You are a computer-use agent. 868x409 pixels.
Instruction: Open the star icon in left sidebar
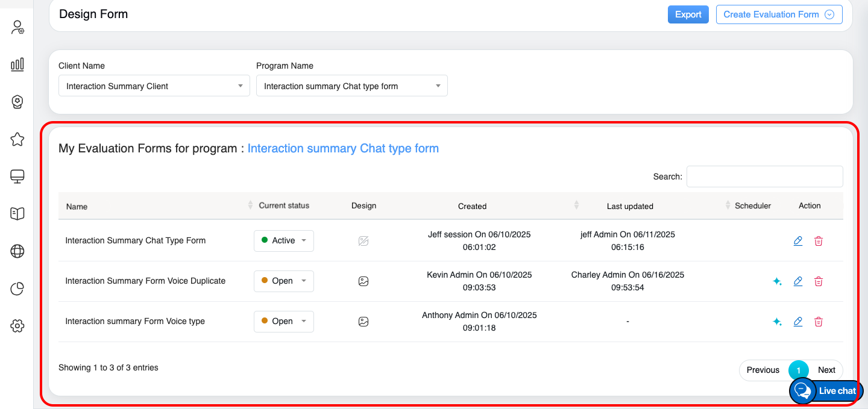(x=17, y=140)
